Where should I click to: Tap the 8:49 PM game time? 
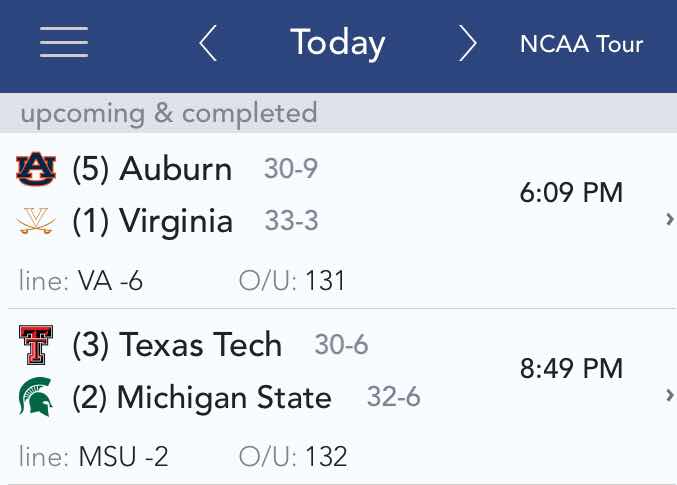[x=571, y=368]
